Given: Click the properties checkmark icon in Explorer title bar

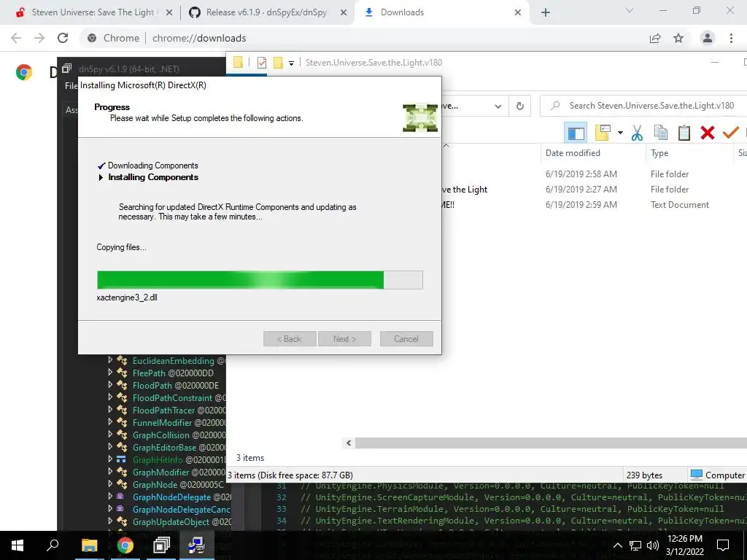Looking at the screenshot, I should 262,63.
